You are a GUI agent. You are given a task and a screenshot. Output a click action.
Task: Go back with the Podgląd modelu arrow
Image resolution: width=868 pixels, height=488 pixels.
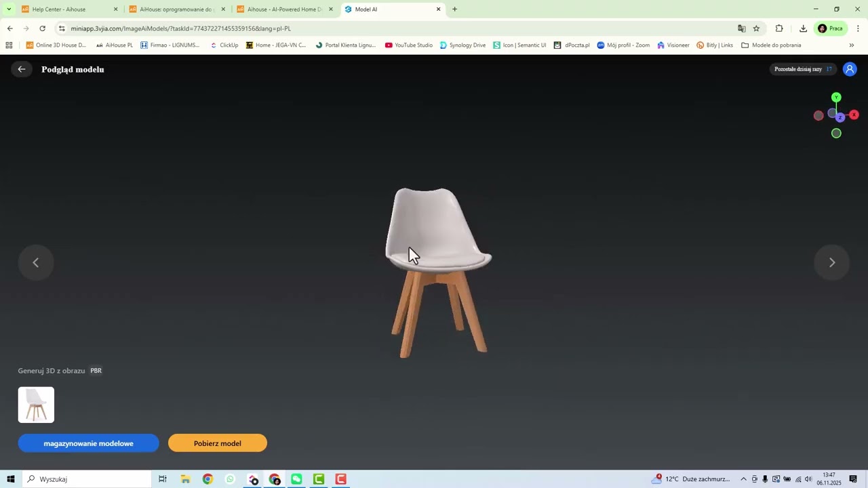click(22, 69)
